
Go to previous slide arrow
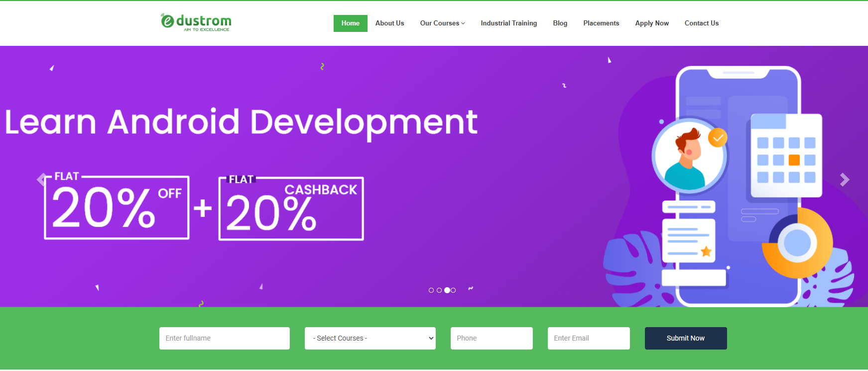[x=41, y=180]
